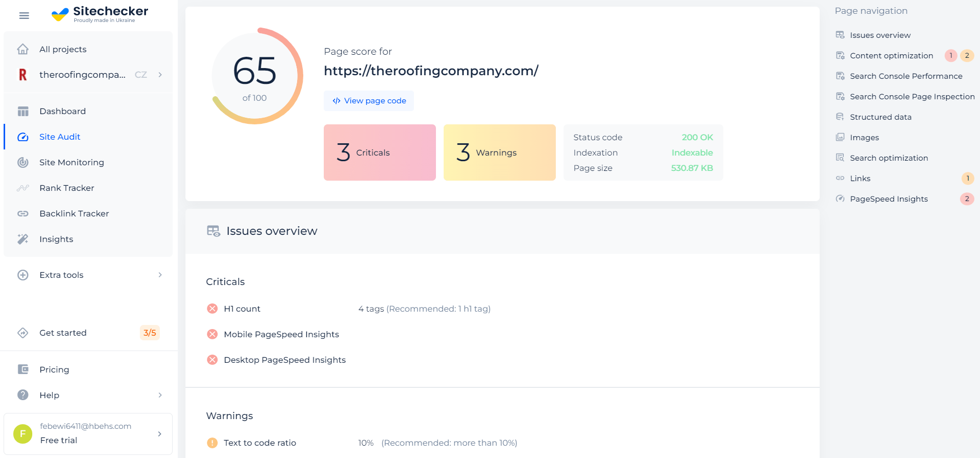Expand the theroofingcompany project chevron
Viewport: 980px width, 458px height.
click(x=160, y=75)
